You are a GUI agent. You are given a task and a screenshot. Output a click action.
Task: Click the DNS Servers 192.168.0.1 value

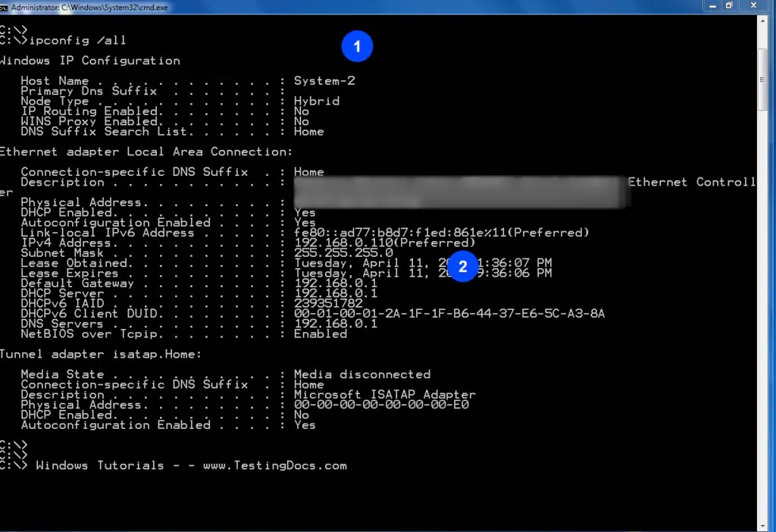336,324
